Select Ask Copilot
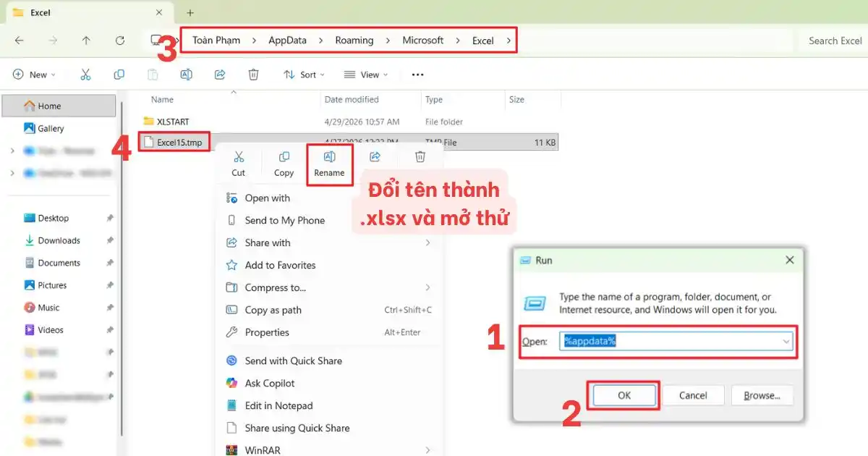The image size is (868, 456). [x=329, y=384]
